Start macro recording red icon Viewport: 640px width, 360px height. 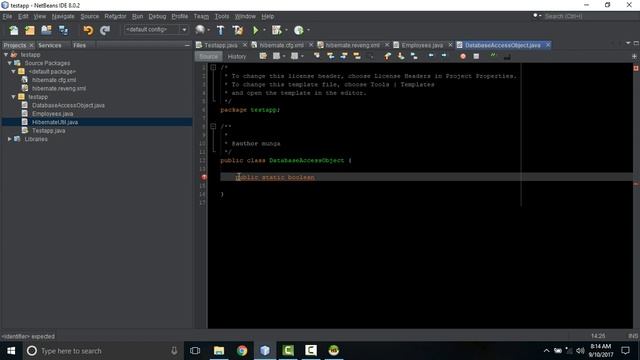point(463,56)
